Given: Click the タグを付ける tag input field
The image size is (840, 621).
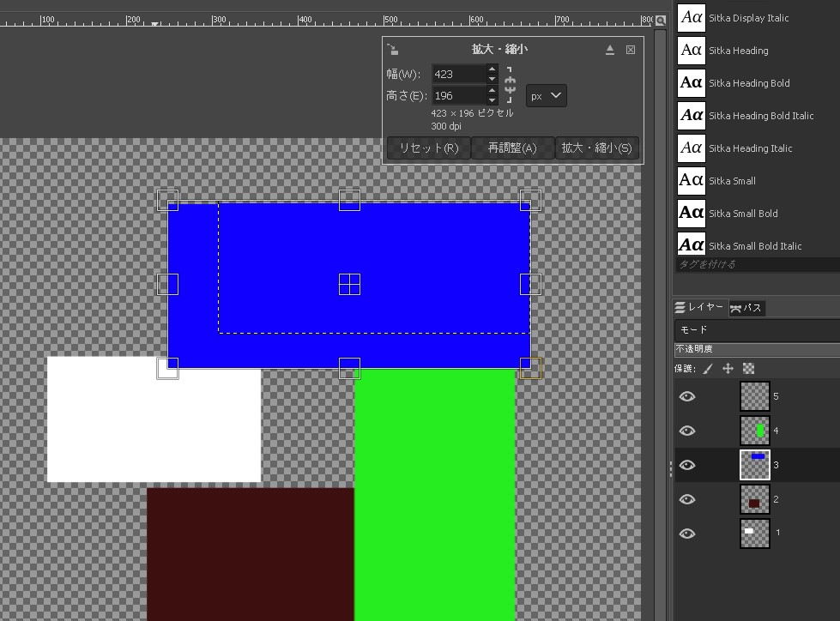Looking at the screenshot, I should 758,264.
